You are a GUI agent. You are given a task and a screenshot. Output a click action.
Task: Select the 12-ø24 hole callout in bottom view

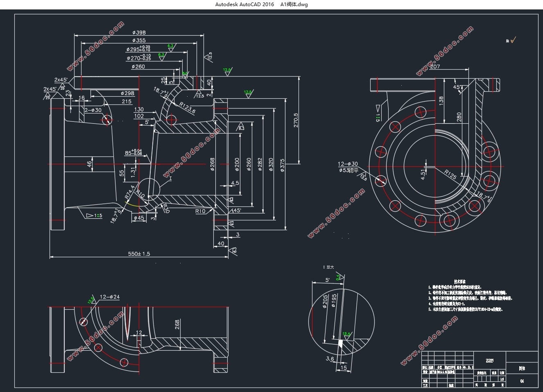point(110,297)
